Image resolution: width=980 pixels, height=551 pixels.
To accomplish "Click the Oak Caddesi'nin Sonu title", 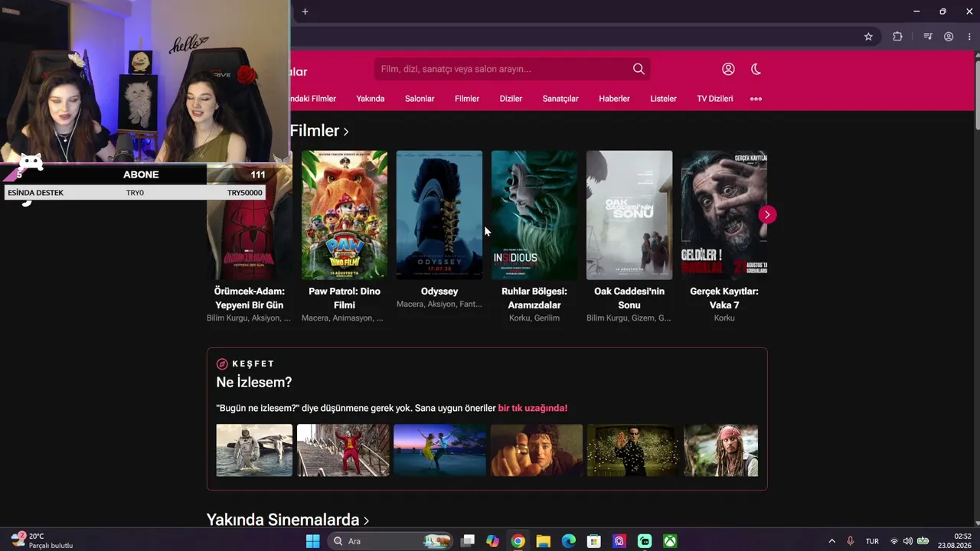I will pyautogui.click(x=629, y=298).
